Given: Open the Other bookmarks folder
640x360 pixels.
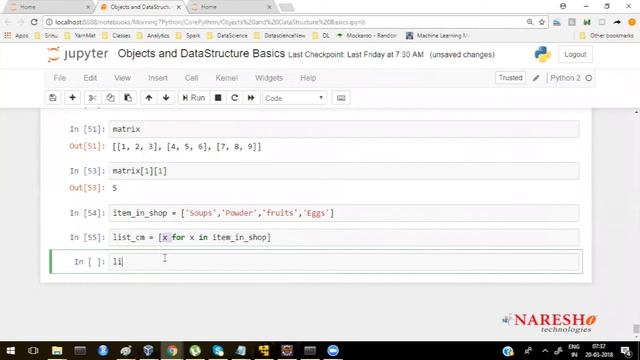Looking at the screenshot, I should pos(607,36).
